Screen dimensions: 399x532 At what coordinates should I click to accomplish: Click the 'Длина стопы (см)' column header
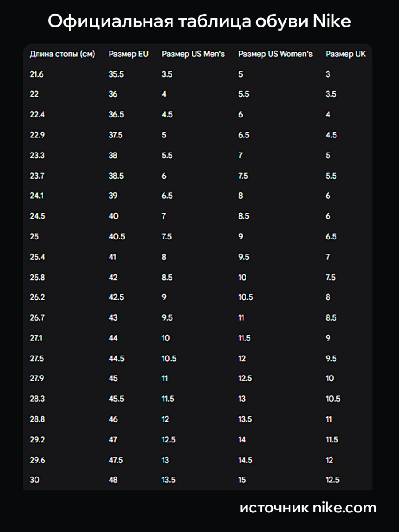(x=63, y=54)
